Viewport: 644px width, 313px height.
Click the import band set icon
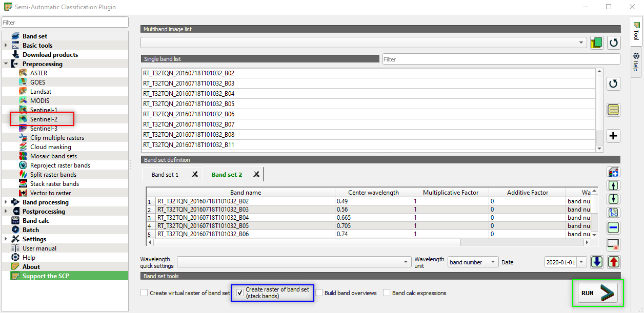click(597, 262)
